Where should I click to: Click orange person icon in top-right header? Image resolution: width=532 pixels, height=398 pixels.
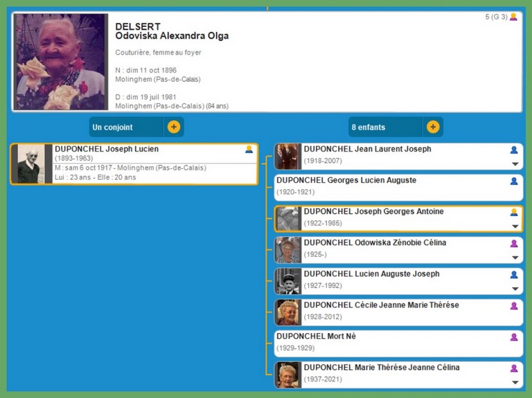tap(513, 17)
